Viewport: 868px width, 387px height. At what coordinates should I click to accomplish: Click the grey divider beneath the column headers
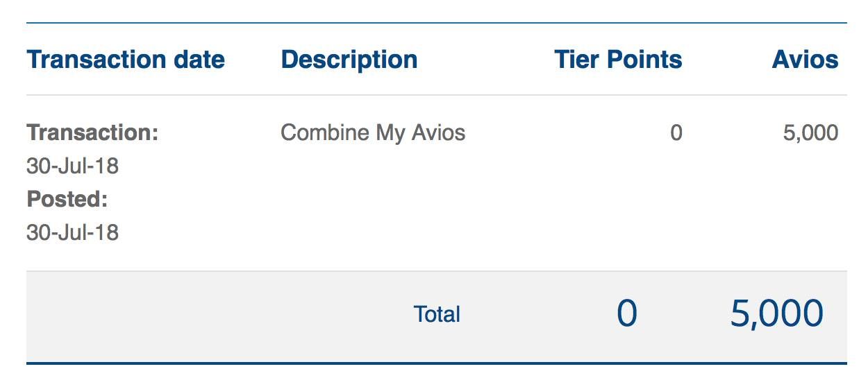437,95
